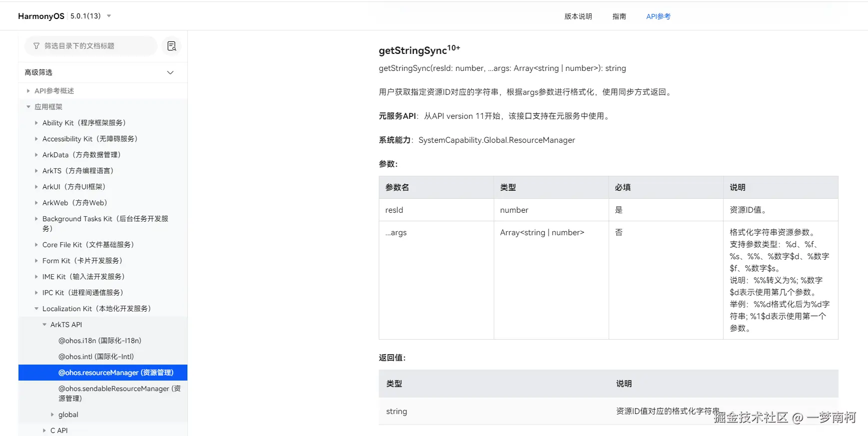
Task: Open @ohos.intl (国际化-Intl) page
Action: click(x=96, y=357)
